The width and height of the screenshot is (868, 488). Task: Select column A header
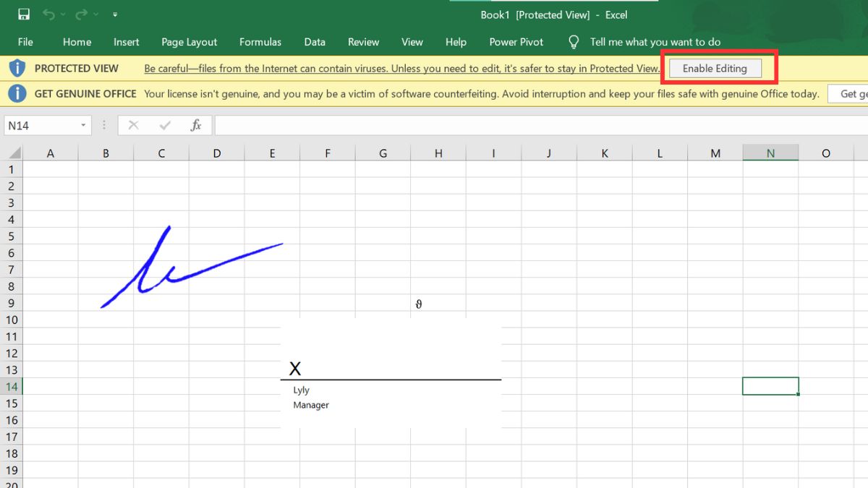pos(50,153)
